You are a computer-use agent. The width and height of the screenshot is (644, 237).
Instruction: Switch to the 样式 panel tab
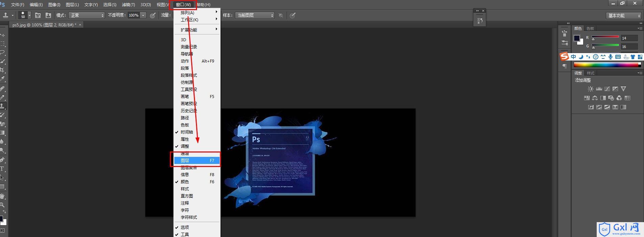click(591, 73)
